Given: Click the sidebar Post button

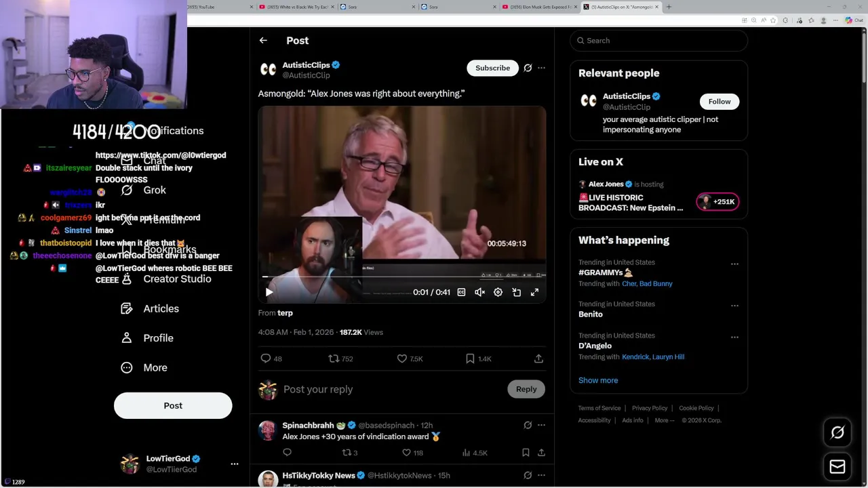Looking at the screenshot, I should pos(173,405).
